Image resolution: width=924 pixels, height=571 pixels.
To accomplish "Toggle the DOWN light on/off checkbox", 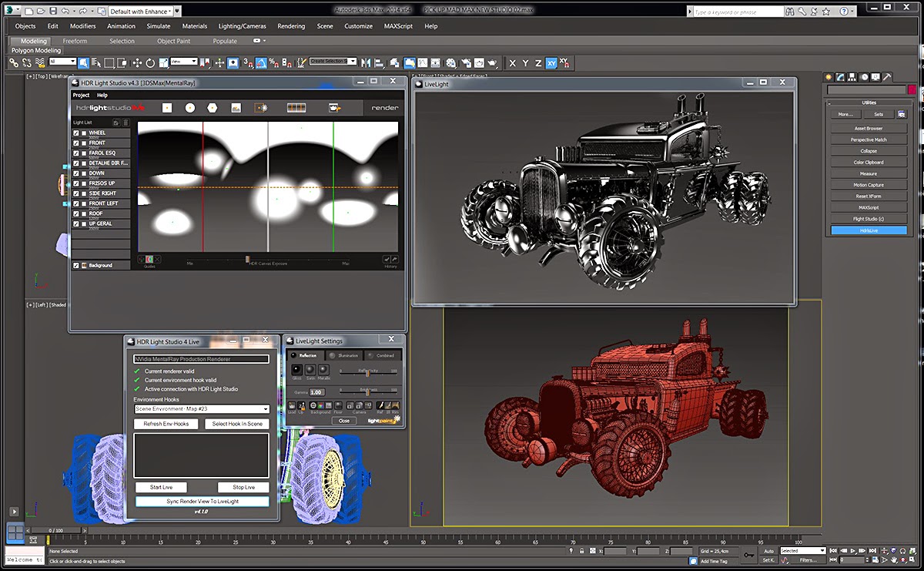I will (x=75, y=173).
